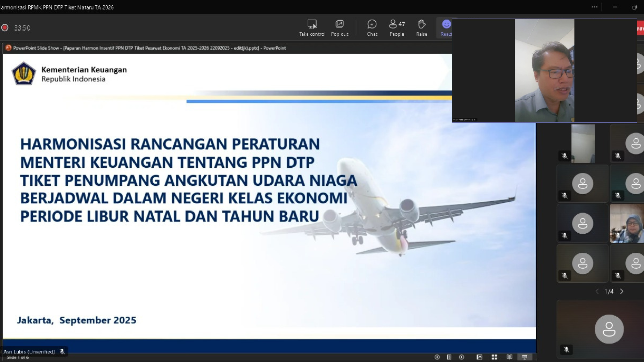Switch to Reading view
644x362 pixels.
click(x=509, y=357)
